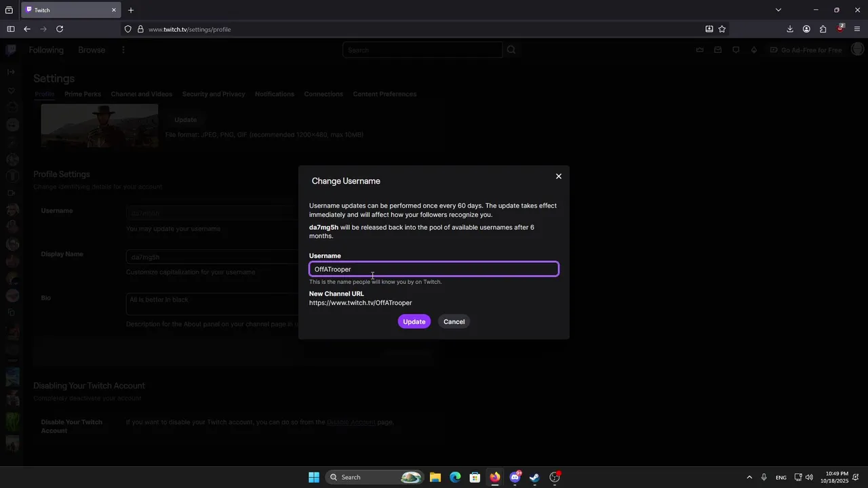This screenshot has height=488, width=868.
Task: Close the Change Username dialog with X
Action: (x=559, y=176)
